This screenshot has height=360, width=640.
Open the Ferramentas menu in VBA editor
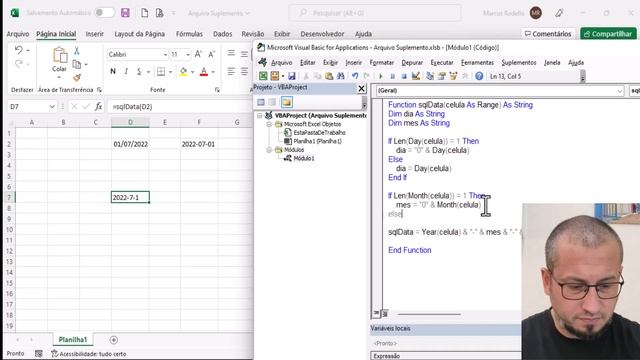[x=477, y=62]
